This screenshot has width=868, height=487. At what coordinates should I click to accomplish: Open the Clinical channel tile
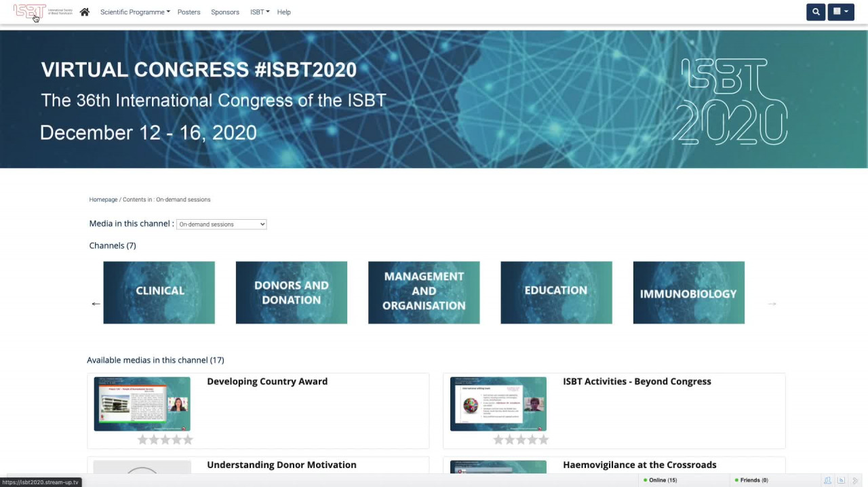[x=159, y=292]
